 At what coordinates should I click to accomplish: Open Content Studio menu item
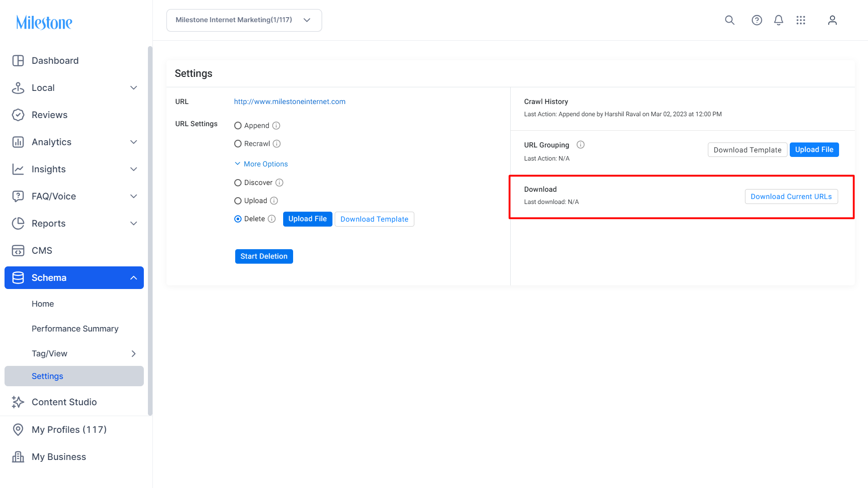click(x=64, y=402)
